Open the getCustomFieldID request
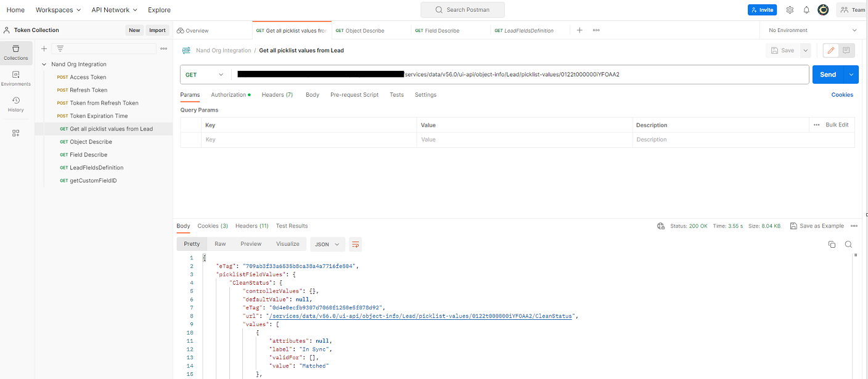868x379 pixels. coord(93,181)
